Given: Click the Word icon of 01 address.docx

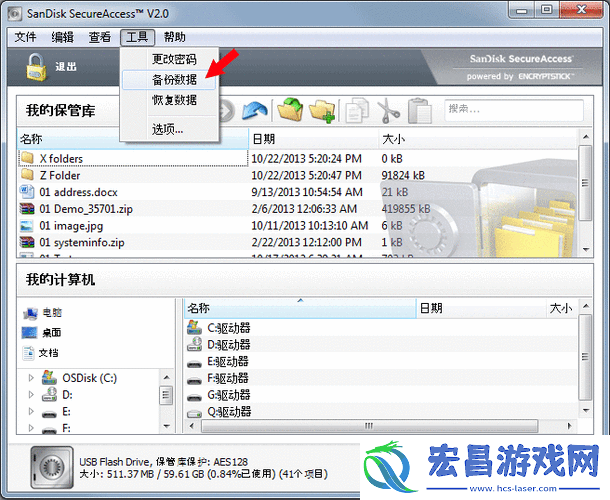Looking at the screenshot, I should (x=27, y=191).
